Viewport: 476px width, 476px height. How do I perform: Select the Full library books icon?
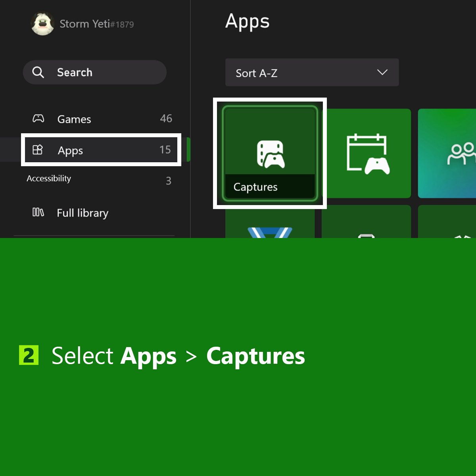coord(38,213)
